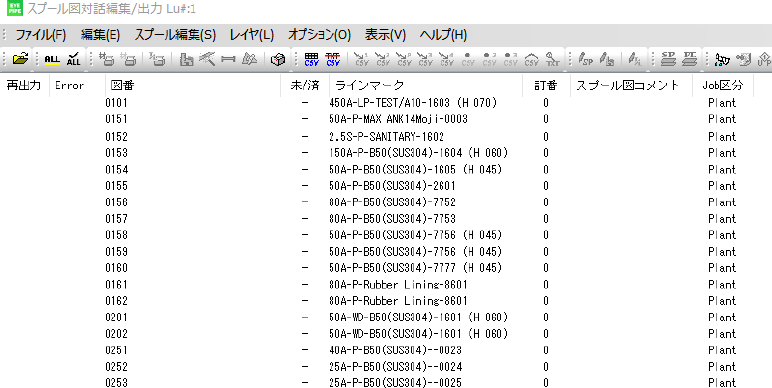Select row with drawing number 0153
This screenshot has height=388, width=772.
click(117, 153)
